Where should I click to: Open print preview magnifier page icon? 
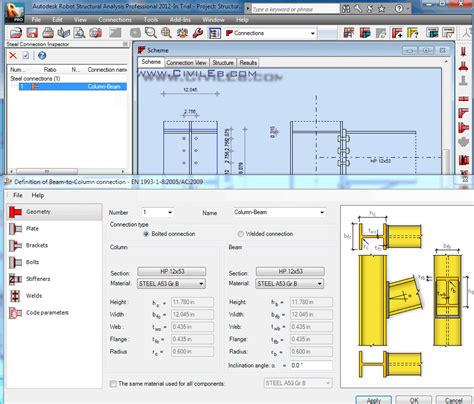80,33
